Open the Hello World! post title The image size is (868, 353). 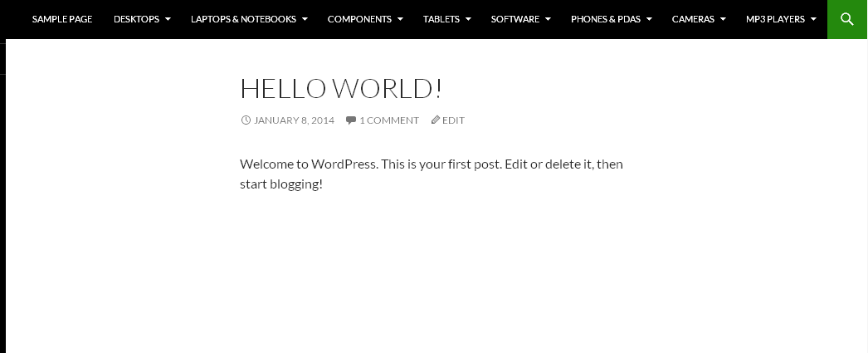(340, 89)
